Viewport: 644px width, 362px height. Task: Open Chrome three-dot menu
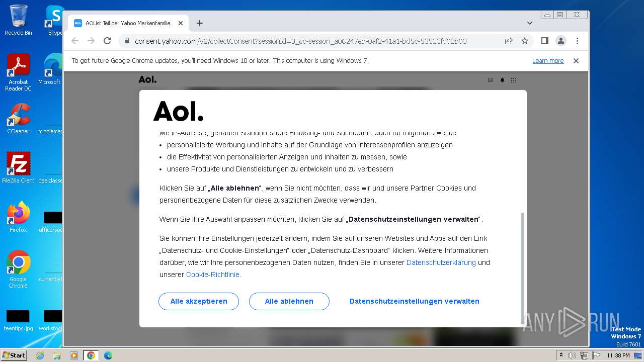(577, 41)
